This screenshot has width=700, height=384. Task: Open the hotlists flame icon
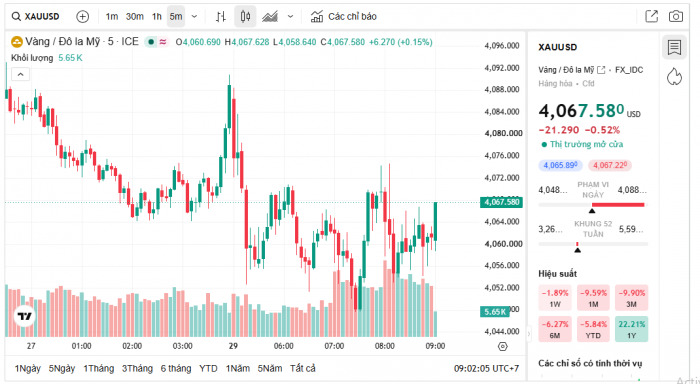[674, 77]
